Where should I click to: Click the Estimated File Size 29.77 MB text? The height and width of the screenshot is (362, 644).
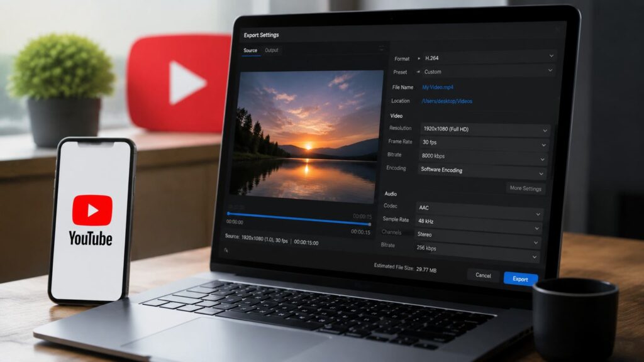(x=405, y=268)
